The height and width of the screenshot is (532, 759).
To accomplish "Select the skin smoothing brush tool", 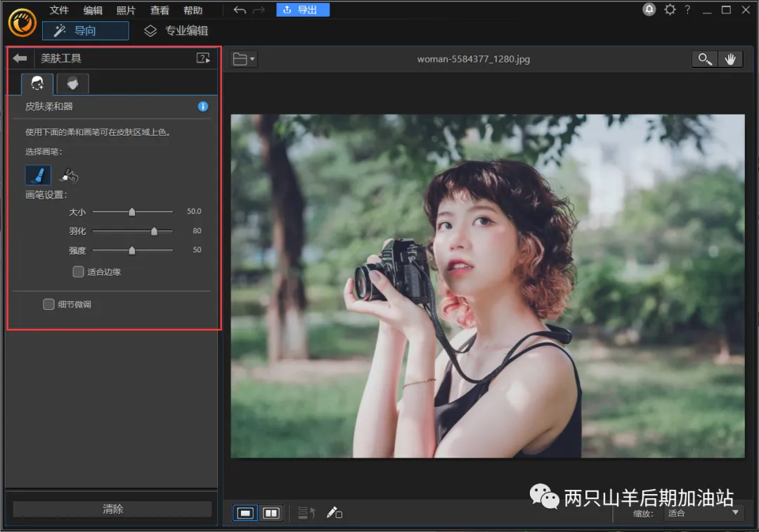I will pyautogui.click(x=38, y=175).
